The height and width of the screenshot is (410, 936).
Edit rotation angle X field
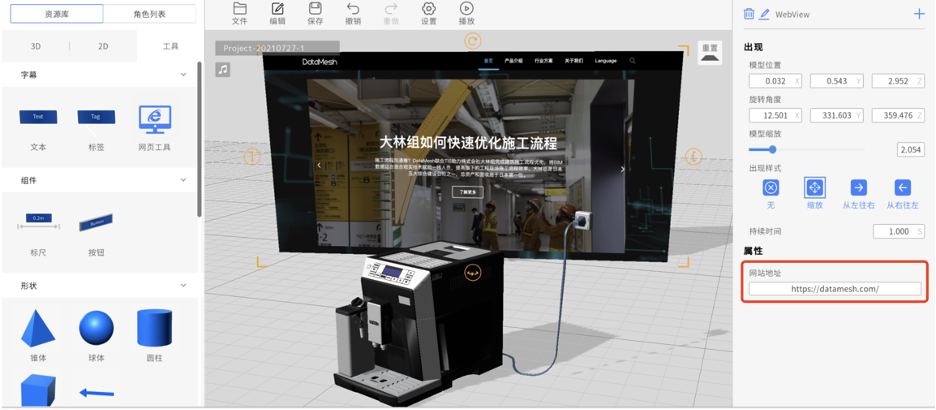pos(775,115)
